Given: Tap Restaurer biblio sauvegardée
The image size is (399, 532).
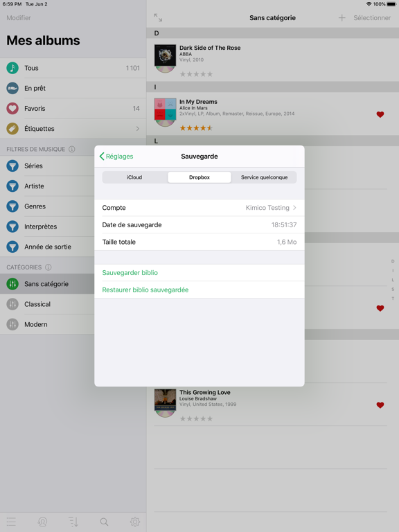Looking at the screenshot, I should tap(145, 290).
